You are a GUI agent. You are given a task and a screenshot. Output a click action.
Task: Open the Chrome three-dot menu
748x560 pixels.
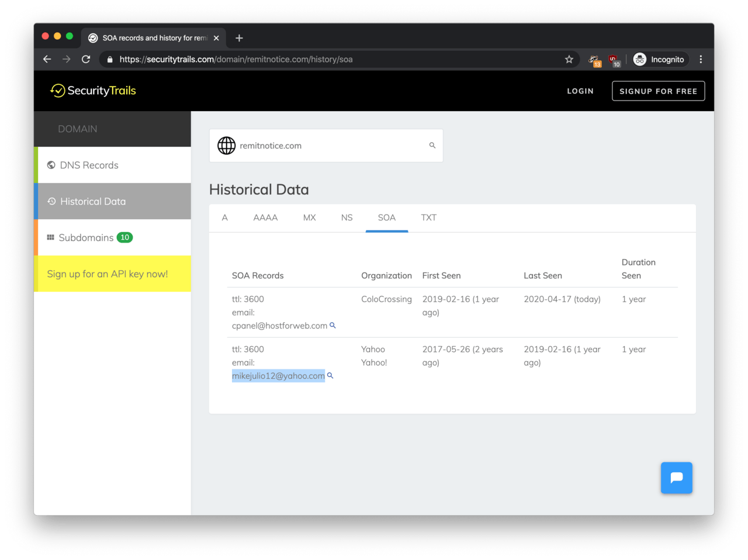(x=701, y=59)
